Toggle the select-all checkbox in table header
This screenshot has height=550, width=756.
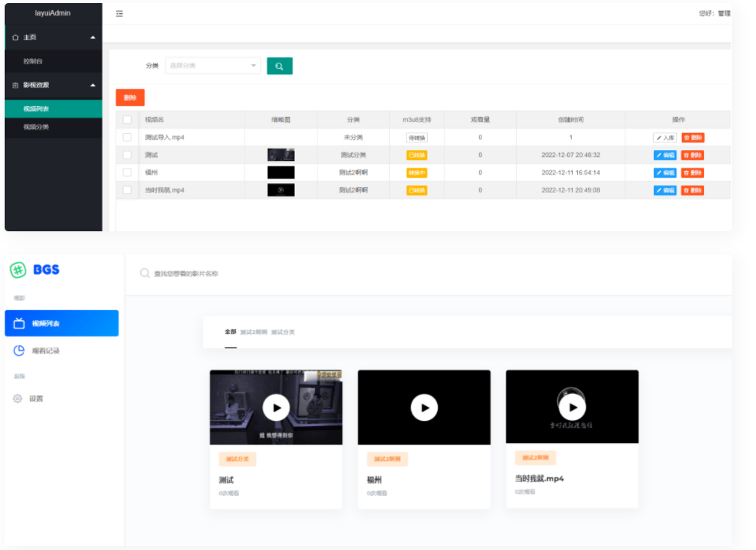tap(128, 120)
